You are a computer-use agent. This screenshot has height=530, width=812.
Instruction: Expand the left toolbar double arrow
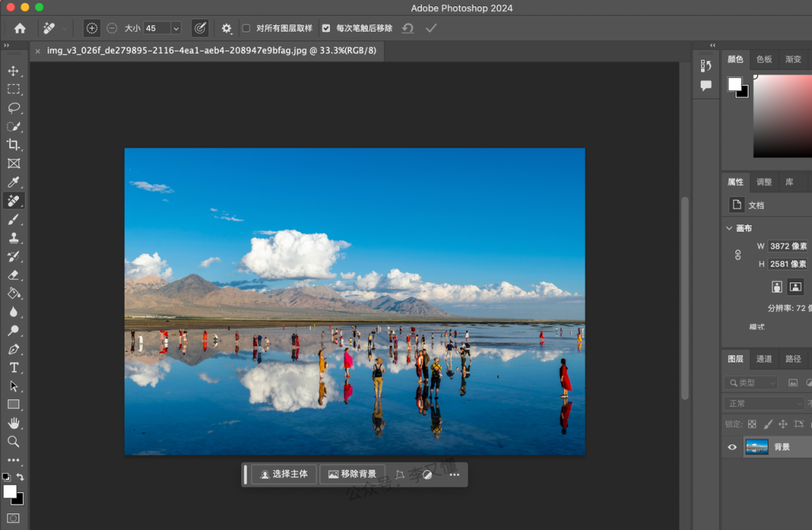click(6, 45)
